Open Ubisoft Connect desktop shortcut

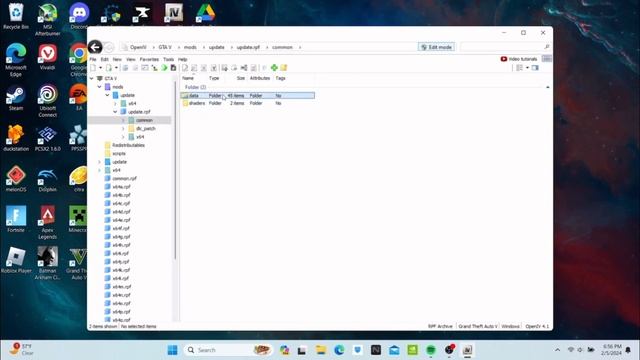click(x=47, y=100)
